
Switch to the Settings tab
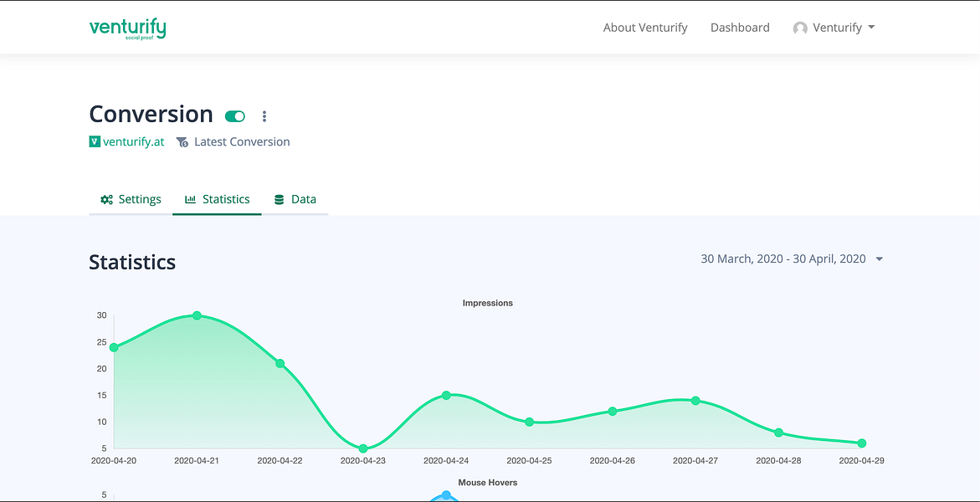point(131,199)
